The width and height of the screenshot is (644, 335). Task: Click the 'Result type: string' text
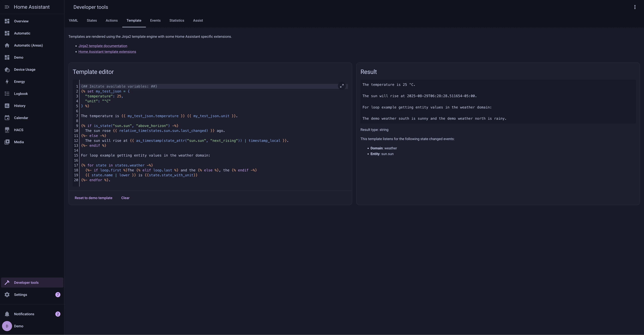click(x=374, y=130)
